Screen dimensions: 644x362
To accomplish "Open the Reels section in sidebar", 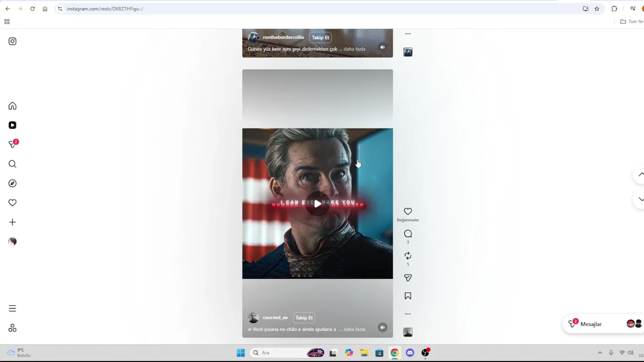I will (x=13, y=125).
